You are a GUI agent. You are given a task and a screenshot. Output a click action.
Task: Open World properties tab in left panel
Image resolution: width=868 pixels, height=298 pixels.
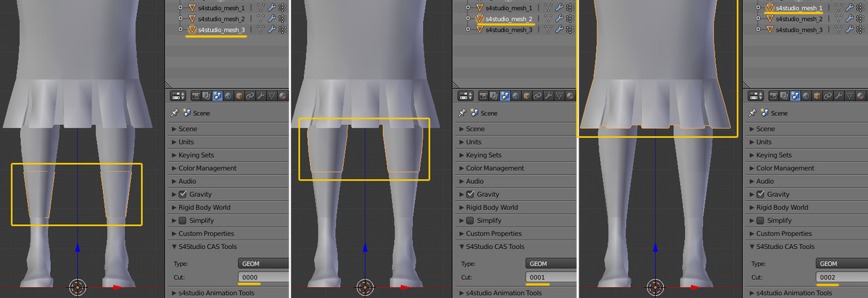tap(229, 96)
